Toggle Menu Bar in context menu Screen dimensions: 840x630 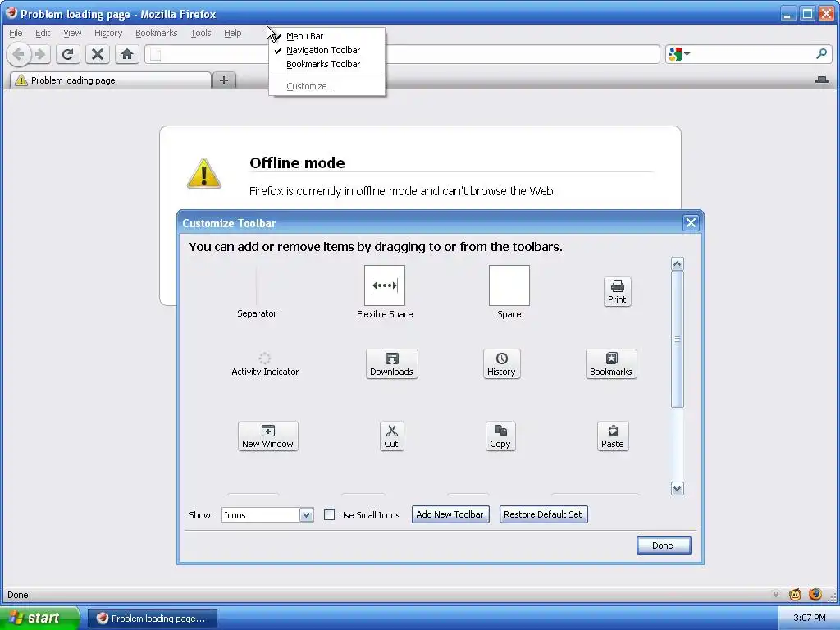326,36
